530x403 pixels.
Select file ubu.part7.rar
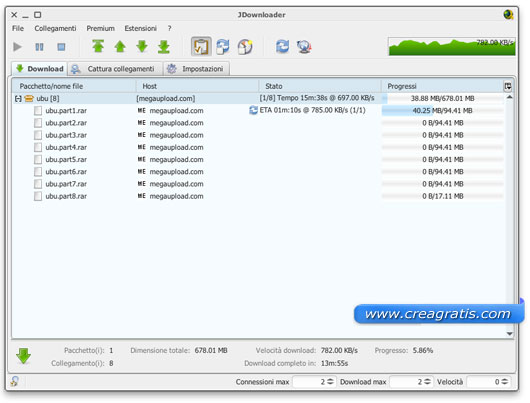(66, 184)
